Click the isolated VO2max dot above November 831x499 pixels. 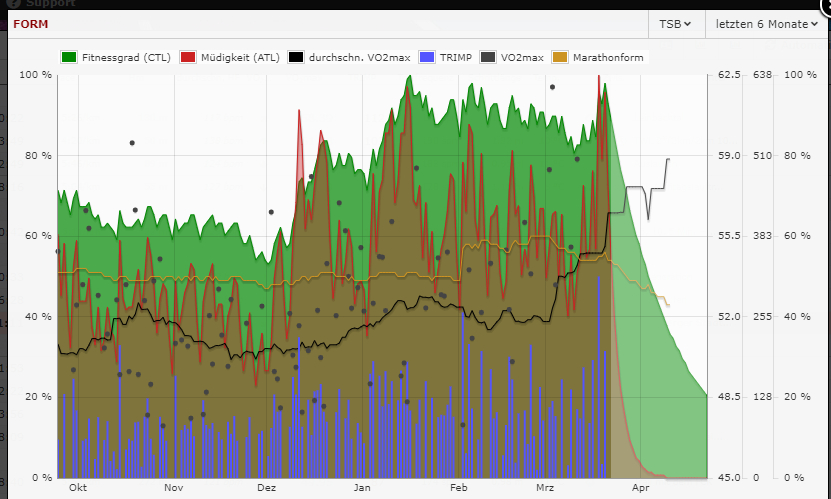[131, 143]
